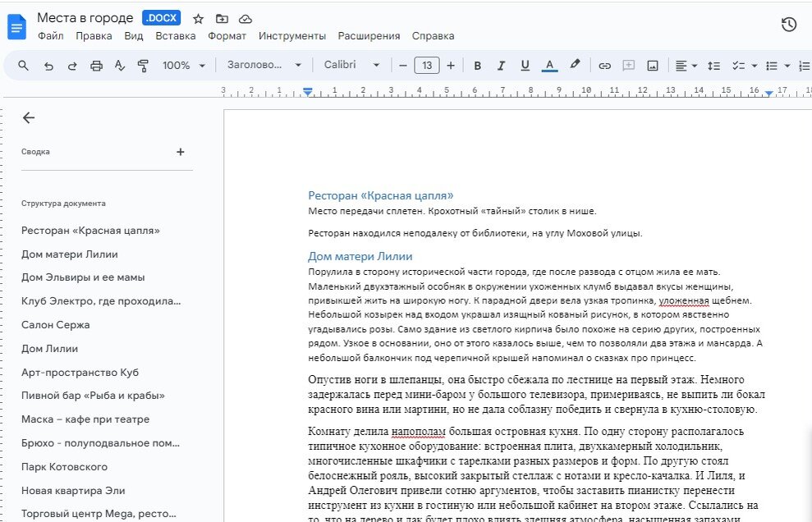Open the paragraph style dropdown "Заголово..."
The height and width of the screenshot is (522, 812).
pos(264,66)
